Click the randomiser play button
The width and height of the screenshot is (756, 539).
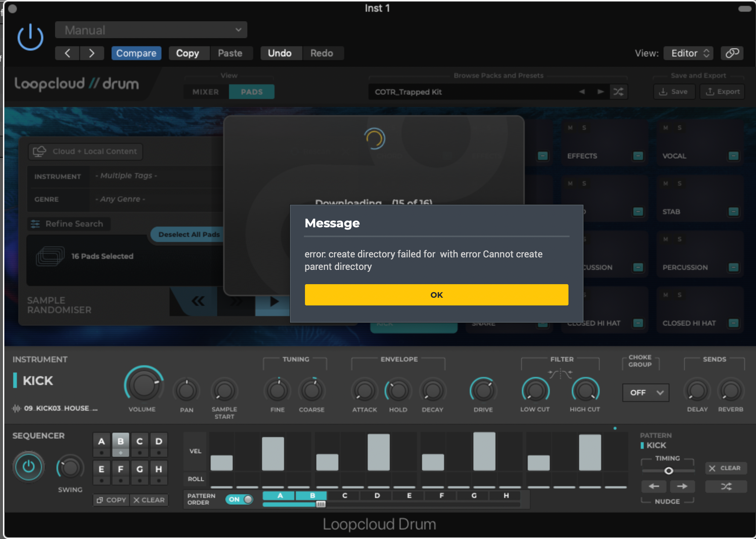click(x=274, y=301)
